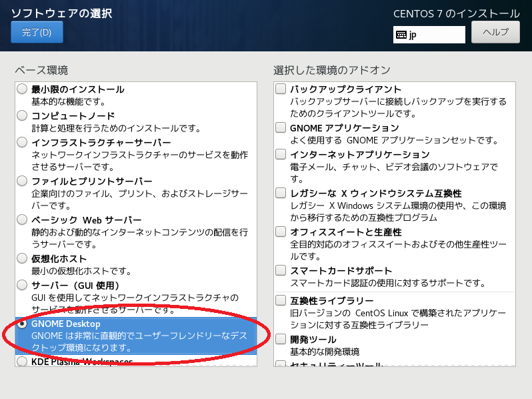Select the GNOME Desktop radio button
Image resolution: width=532 pixels, height=399 pixels.
[x=22, y=324]
